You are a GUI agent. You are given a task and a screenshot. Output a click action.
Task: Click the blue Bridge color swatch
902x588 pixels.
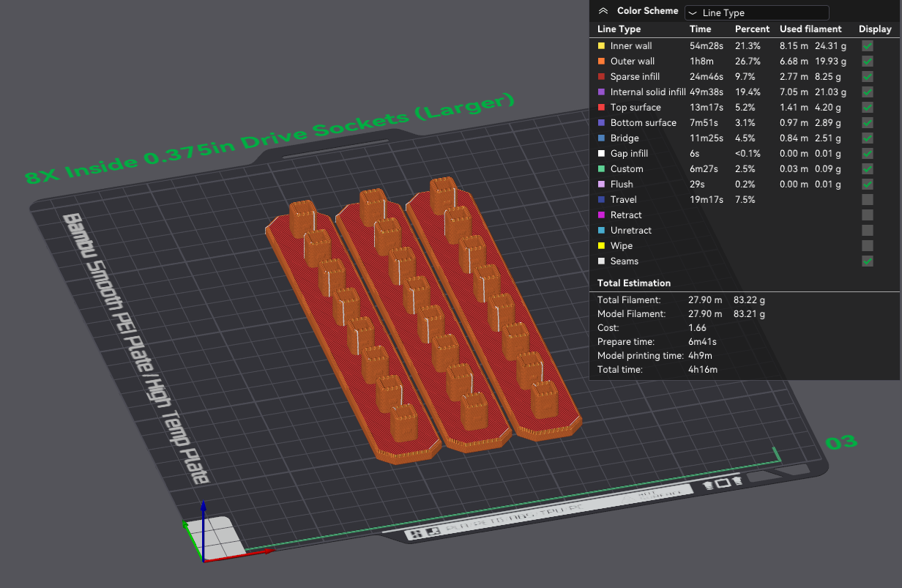pos(602,138)
